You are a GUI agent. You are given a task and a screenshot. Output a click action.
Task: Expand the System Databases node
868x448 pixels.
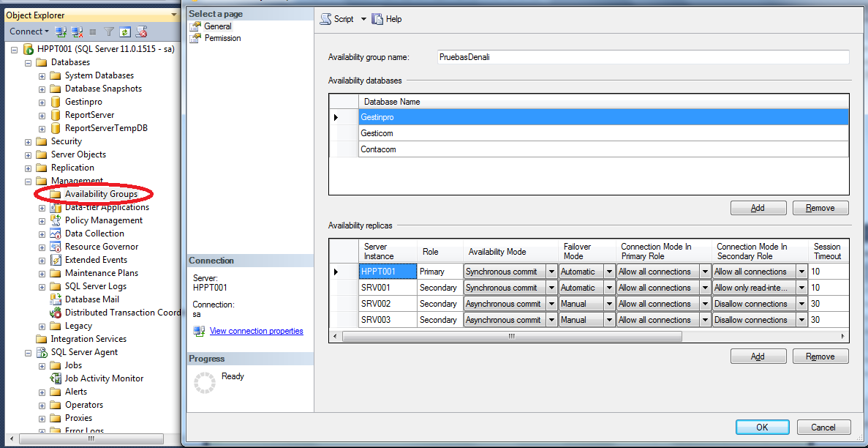42,76
